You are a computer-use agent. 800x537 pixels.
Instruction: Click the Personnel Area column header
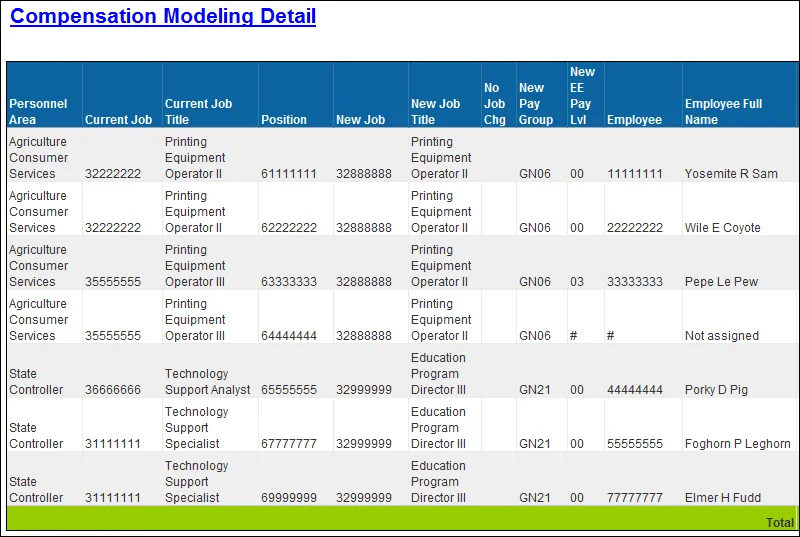(38, 111)
